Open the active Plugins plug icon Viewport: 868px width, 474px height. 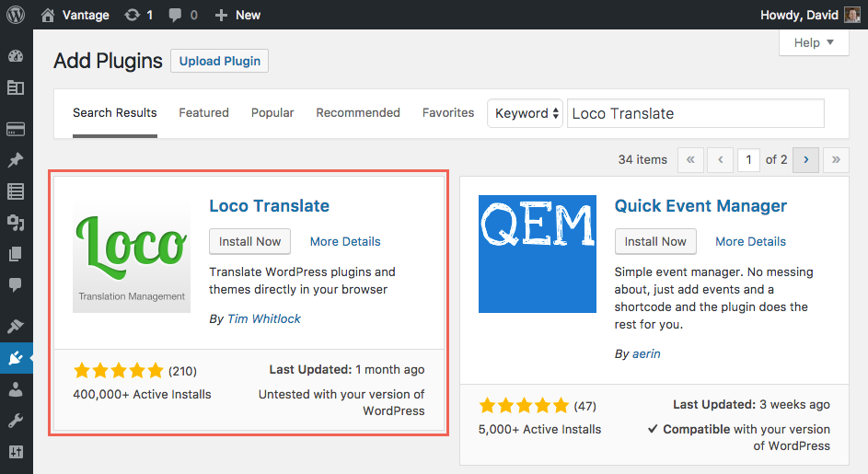(16, 358)
